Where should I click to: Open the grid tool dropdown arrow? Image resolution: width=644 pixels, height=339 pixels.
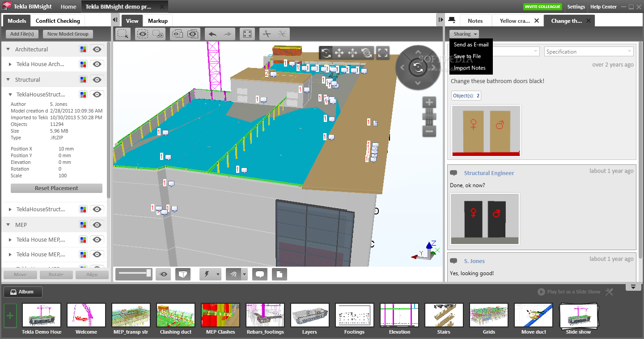(244, 274)
